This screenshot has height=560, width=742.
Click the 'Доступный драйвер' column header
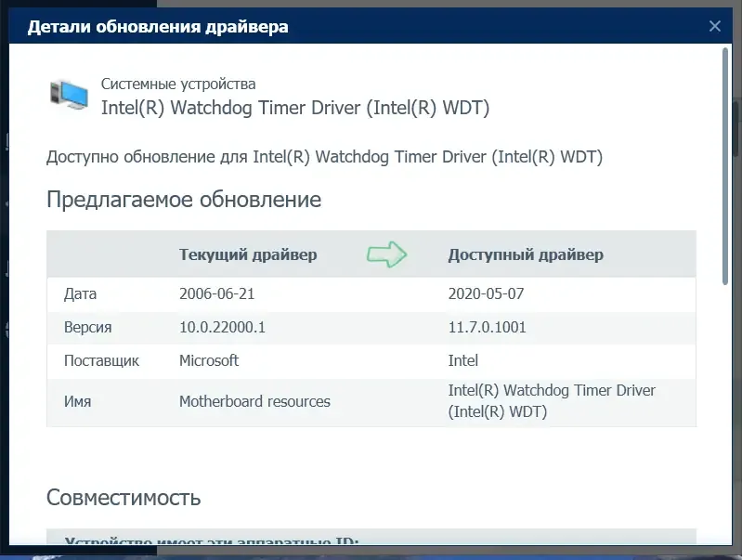click(526, 254)
